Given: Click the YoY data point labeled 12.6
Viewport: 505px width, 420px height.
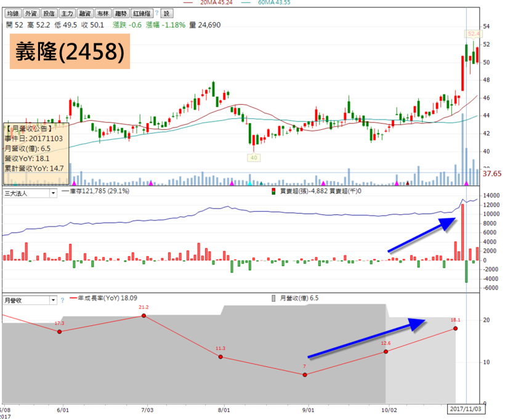Looking at the screenshot, I should point(386,352).
